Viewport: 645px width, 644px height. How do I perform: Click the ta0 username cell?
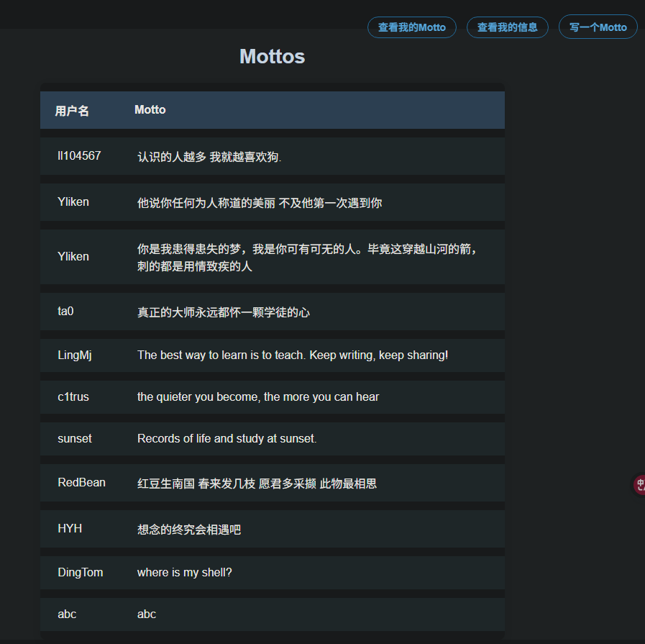65,312
